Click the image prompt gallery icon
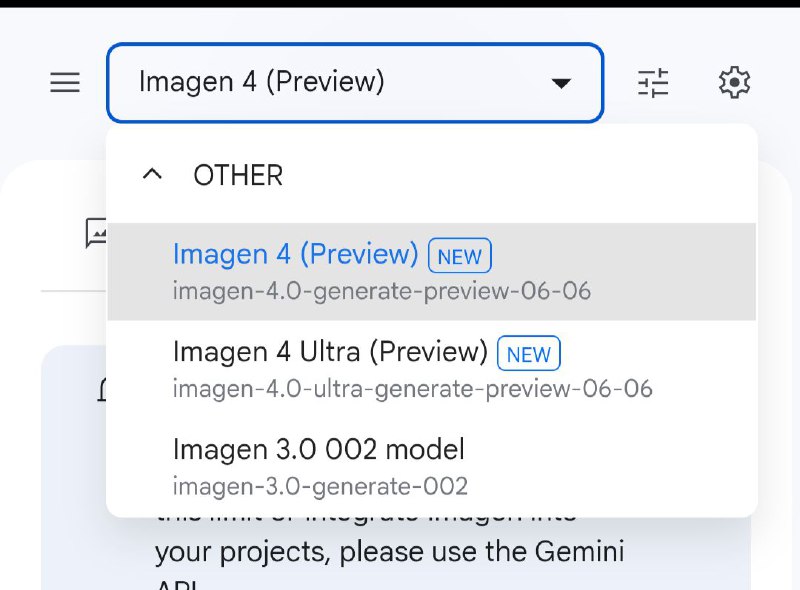The height and width of the screenshot is (590, 800). click(x=97, y=233)
